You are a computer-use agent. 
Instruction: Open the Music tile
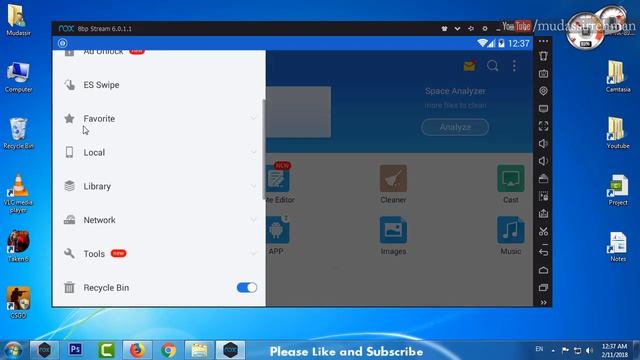pyautogui.click(x=511, y=236)
